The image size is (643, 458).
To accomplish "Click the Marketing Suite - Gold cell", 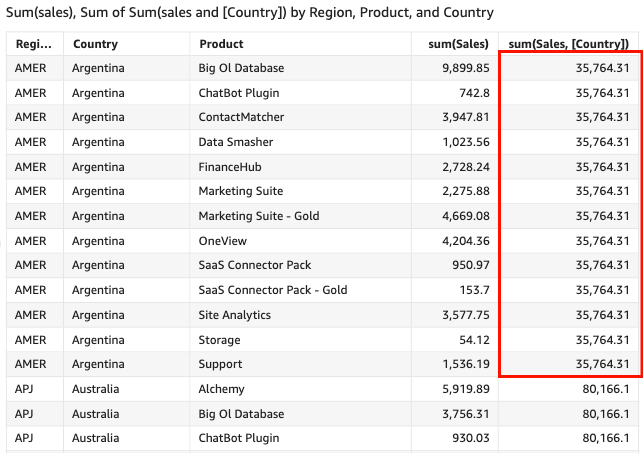I will (257, 216).
